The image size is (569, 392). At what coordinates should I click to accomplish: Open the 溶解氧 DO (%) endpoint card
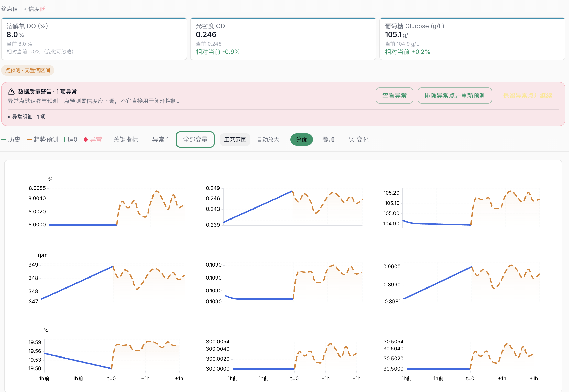point(94,39)
